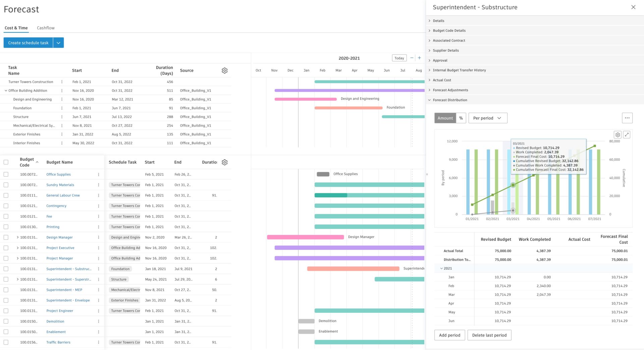Screen dimensions: 644x350
Task: Expand the forecast chart to fullscreen
Action: click(x=627, y=135)
